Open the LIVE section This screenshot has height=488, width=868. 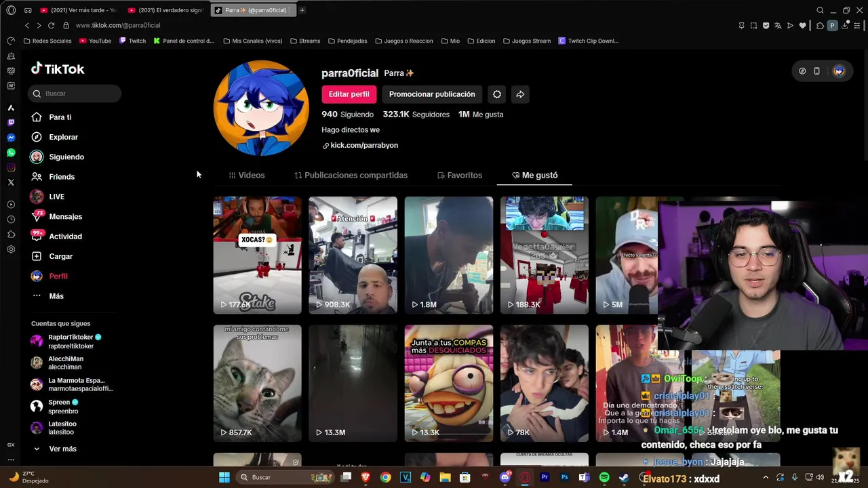coord(56,197)
